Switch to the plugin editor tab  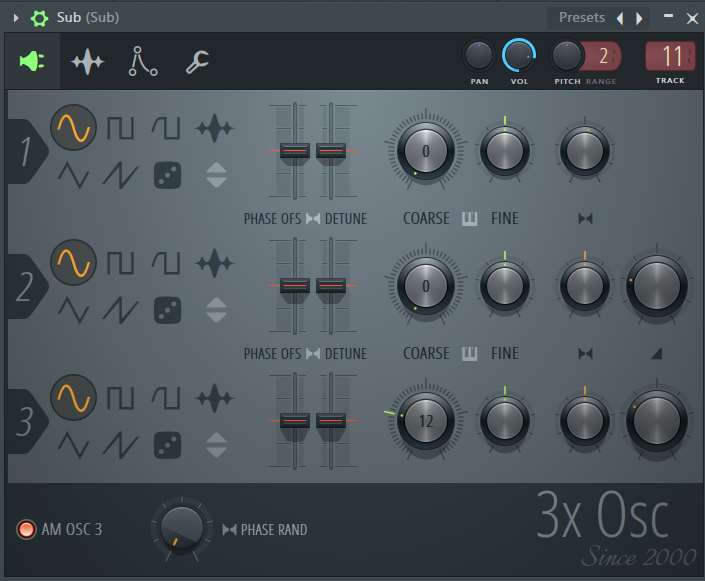[x=32, y=61]
